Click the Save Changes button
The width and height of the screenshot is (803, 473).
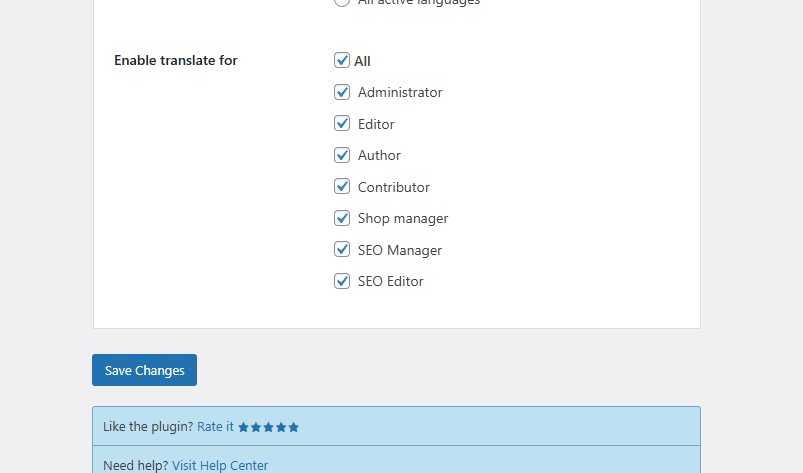144,370
